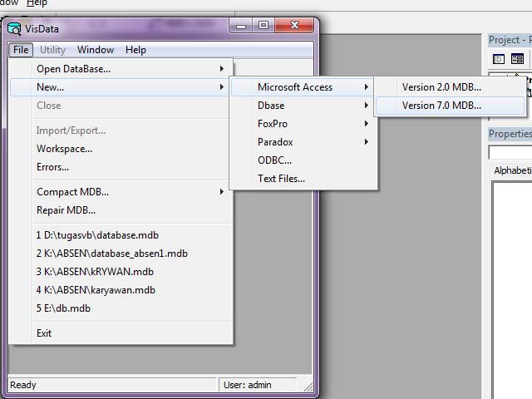
Task: Click the Properties panel title bar
Action: [x=510, y=134]
